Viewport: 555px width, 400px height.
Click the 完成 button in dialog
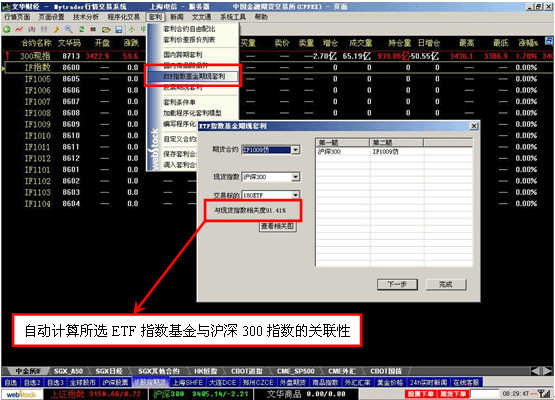[x=446, y=284]
